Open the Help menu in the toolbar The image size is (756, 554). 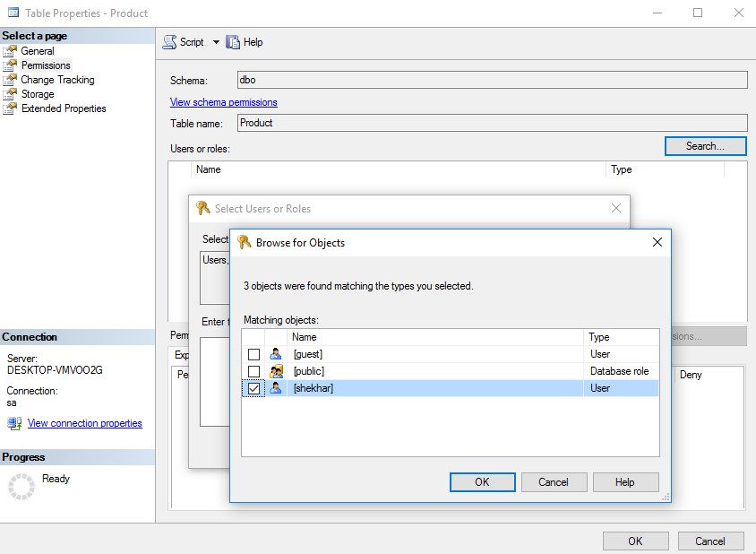point(251,41)
